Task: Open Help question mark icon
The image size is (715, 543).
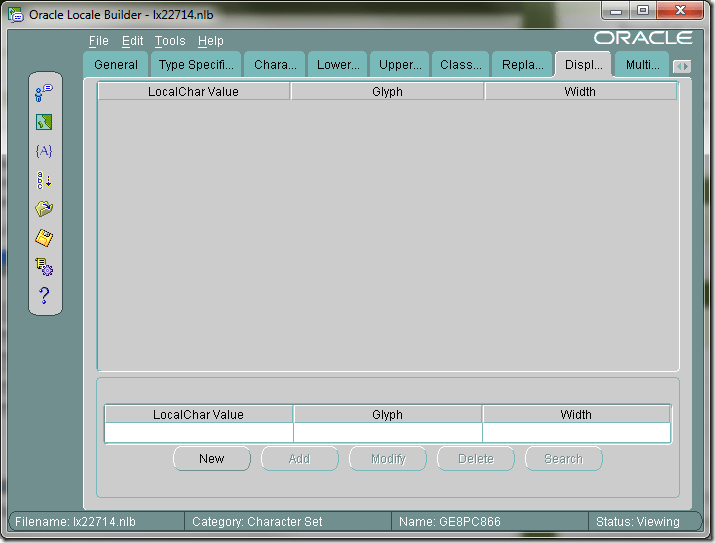Action: (44, 295)
